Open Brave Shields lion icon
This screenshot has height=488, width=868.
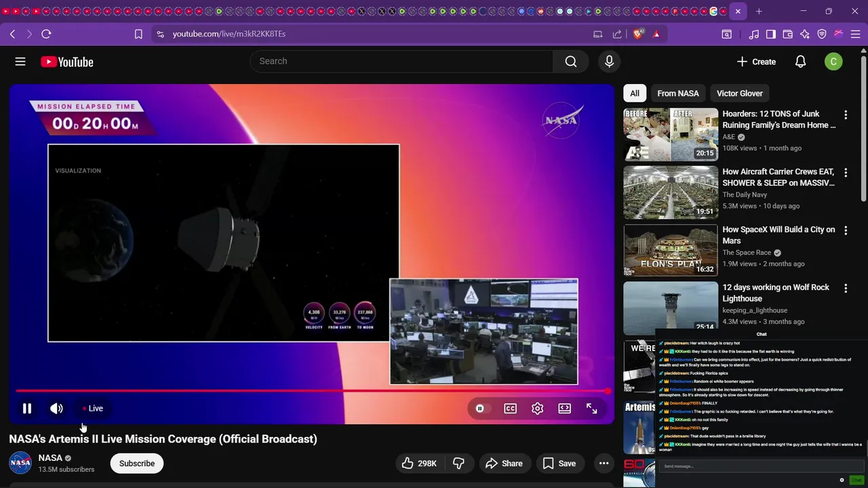[x=637, y=34]
